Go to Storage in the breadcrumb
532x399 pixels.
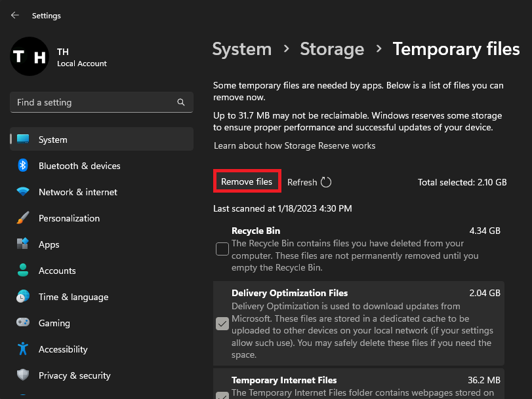[332, 49]
